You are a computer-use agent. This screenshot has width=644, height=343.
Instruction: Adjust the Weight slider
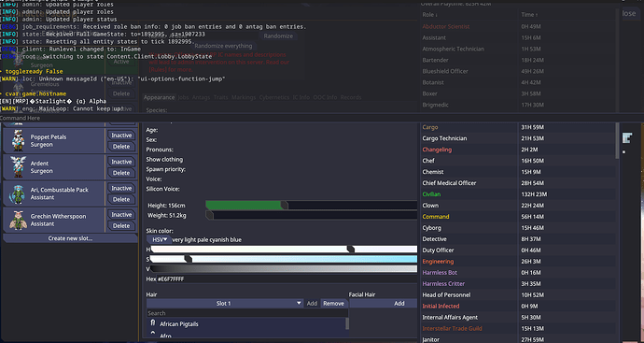pyautogui.click(x=312, y=215)
